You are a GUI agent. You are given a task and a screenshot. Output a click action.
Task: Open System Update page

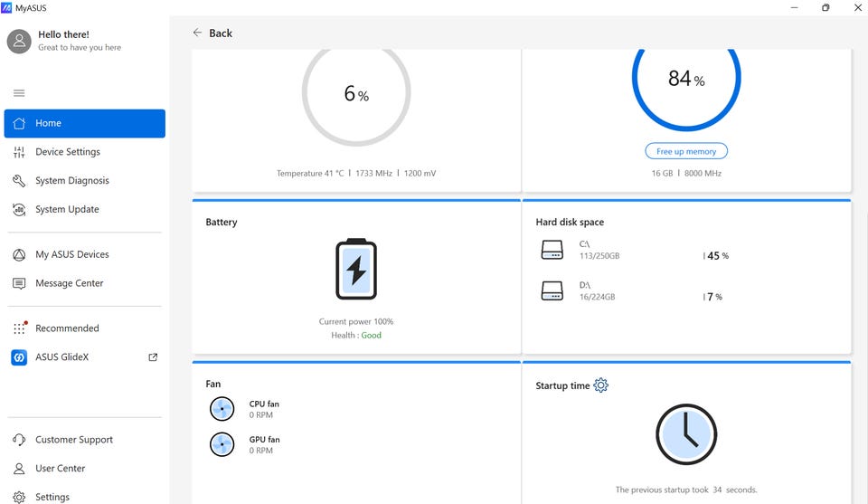85,209
